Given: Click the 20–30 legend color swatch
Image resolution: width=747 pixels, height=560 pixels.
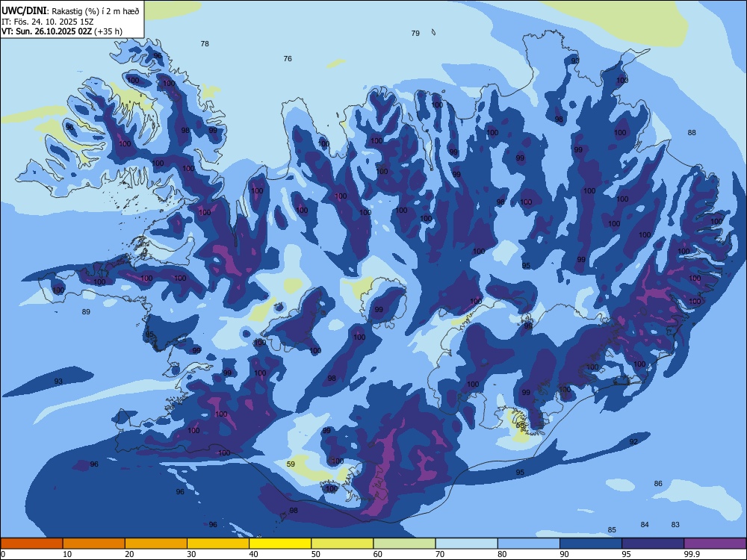Looking at the screenshot, I should 156,544.
